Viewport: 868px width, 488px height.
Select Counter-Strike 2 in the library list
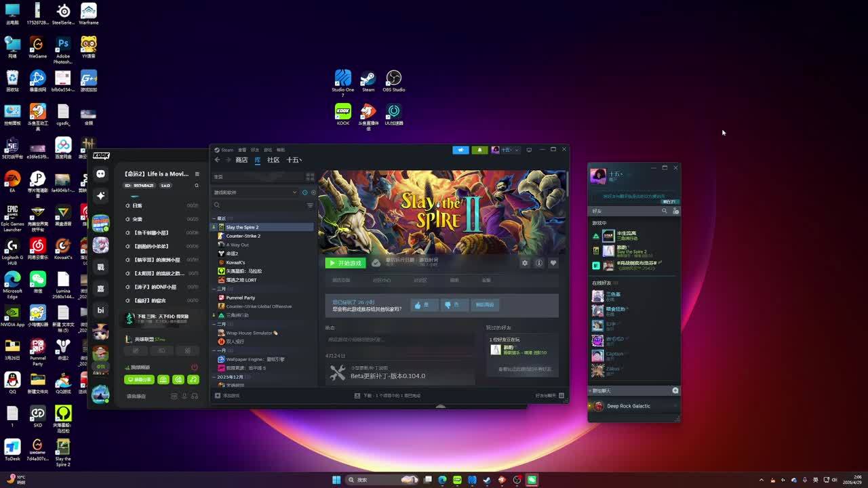point(243,236)
